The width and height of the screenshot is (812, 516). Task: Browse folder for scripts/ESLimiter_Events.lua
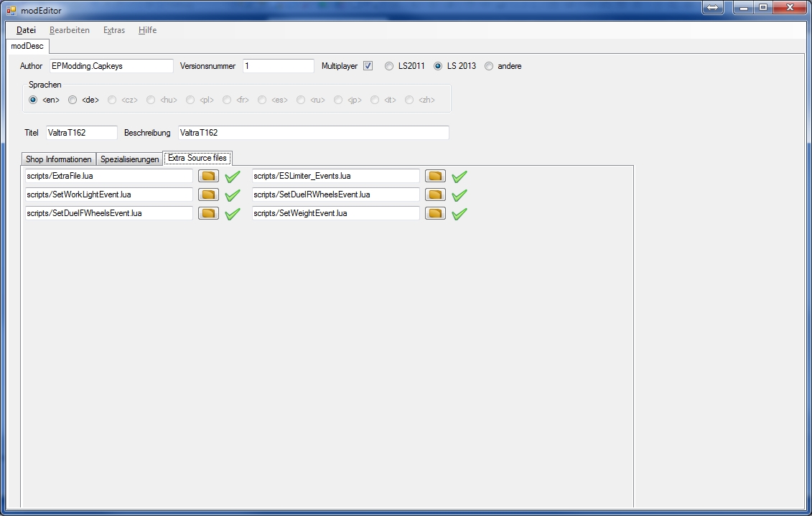click(435, 176)
